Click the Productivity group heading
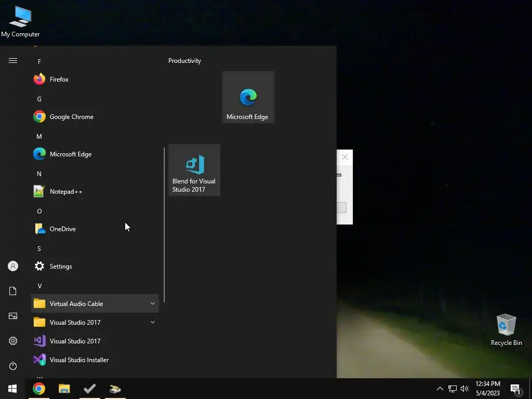The height and width of the screenshot is (399, 532). click(184, 61)
